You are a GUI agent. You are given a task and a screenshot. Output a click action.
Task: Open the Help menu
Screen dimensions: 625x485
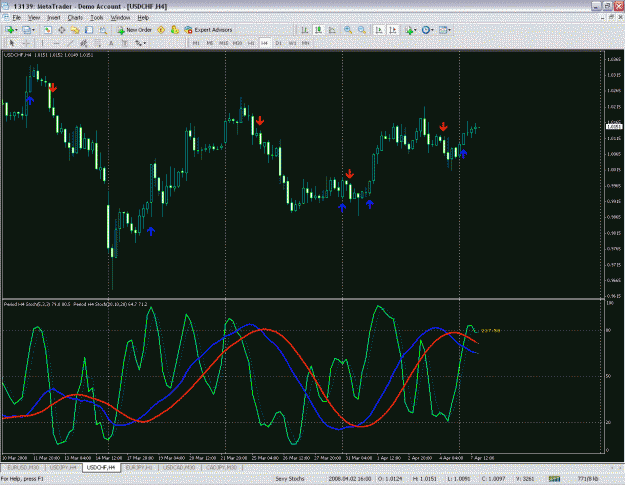(x=143, y=18)
